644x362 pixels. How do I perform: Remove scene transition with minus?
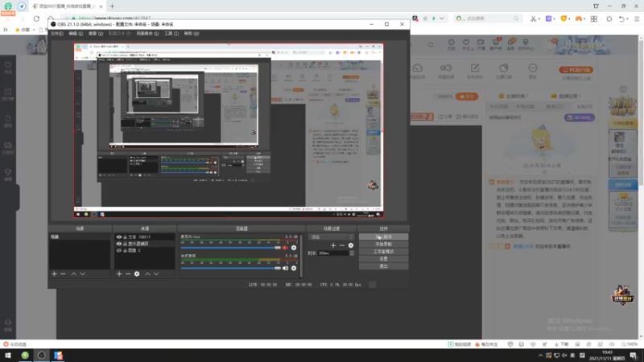342,245
